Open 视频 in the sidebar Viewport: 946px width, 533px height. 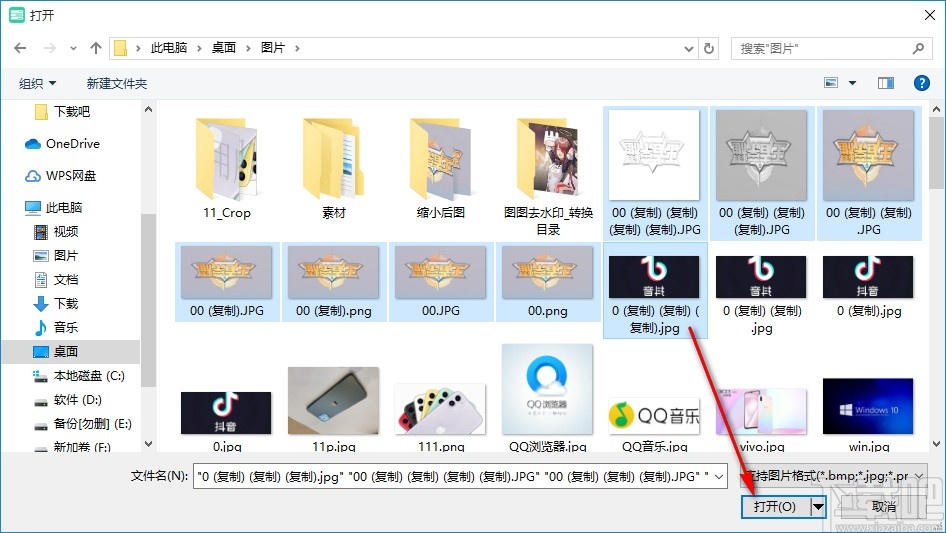(x=56, y=232)
